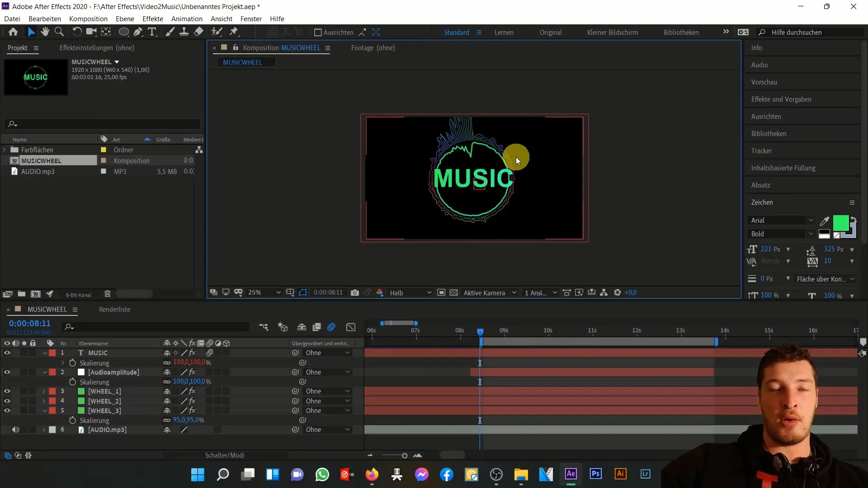868x488 pixels.
Task: Open the Komposition menu in menu bar
Action: 88,19
